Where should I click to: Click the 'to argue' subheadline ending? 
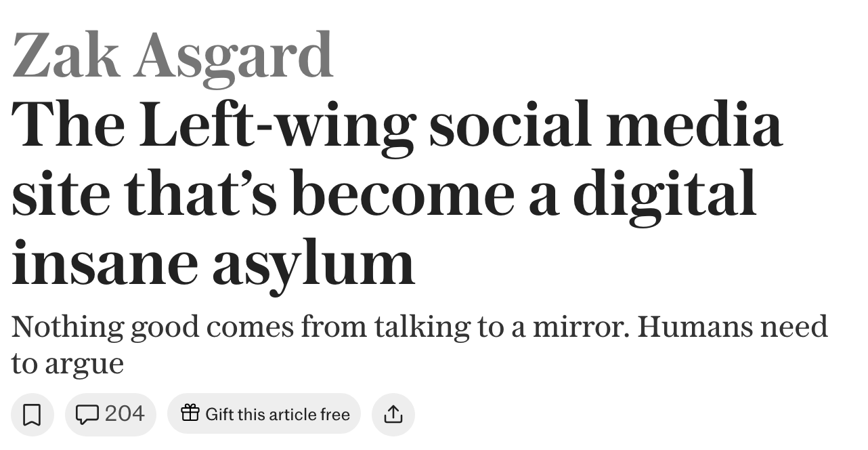tap(68, 365)
